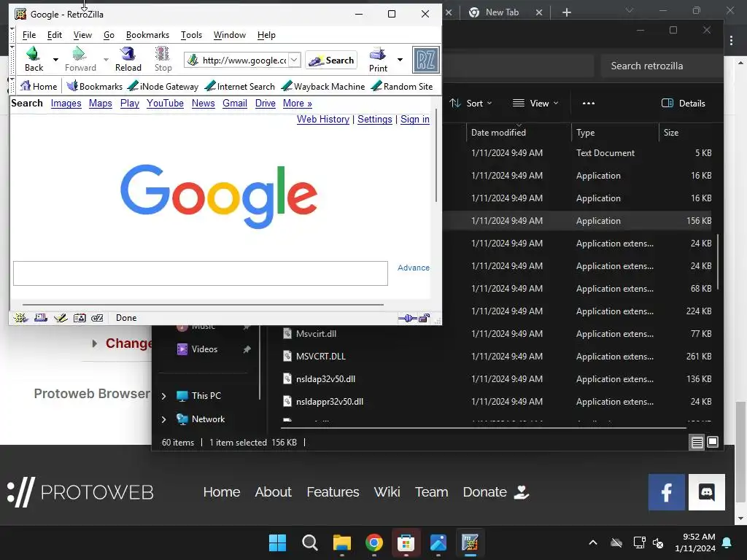747x560 pixels.
Task: Click the Facebook icon on the Protoweb page
Action: pos(666,492)
